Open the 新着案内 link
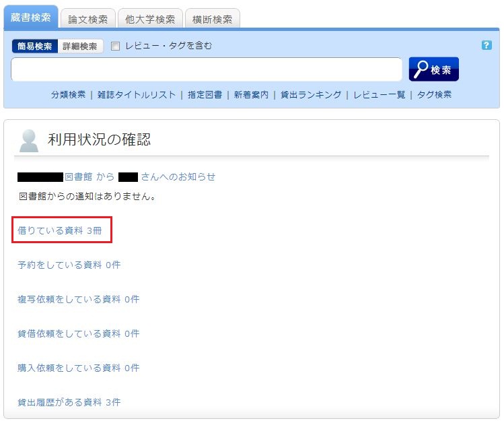The width and height of the screenshot is (504, 423). [251, 95]
